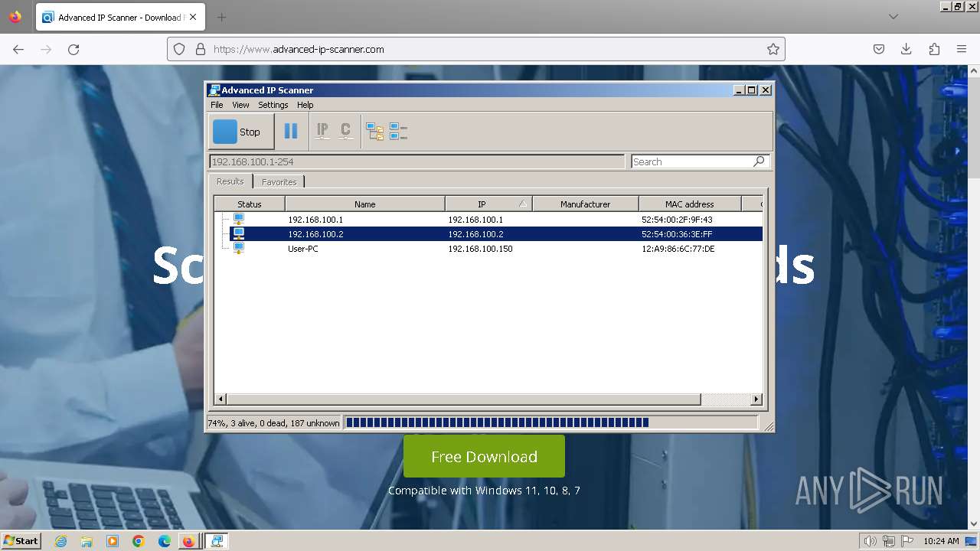Sort results by the Status column
Viewport: 980px width, 551px height.
250,204
